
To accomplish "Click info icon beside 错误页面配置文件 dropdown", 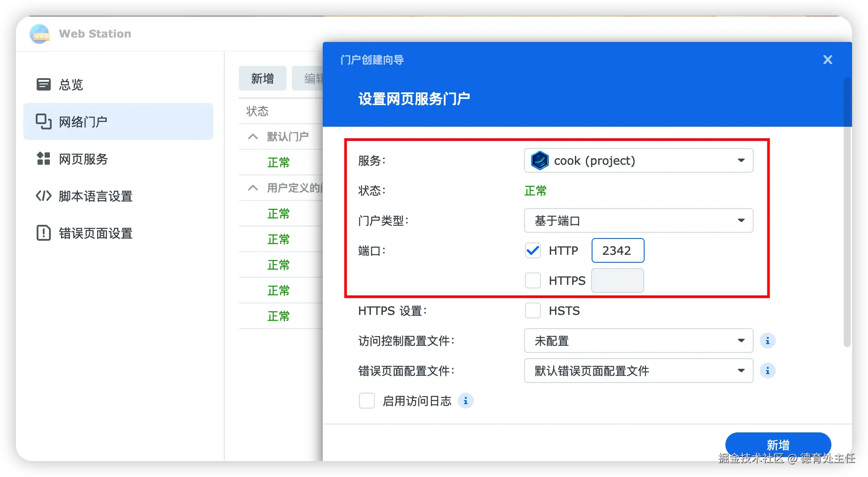I will [x=767, y=371].
